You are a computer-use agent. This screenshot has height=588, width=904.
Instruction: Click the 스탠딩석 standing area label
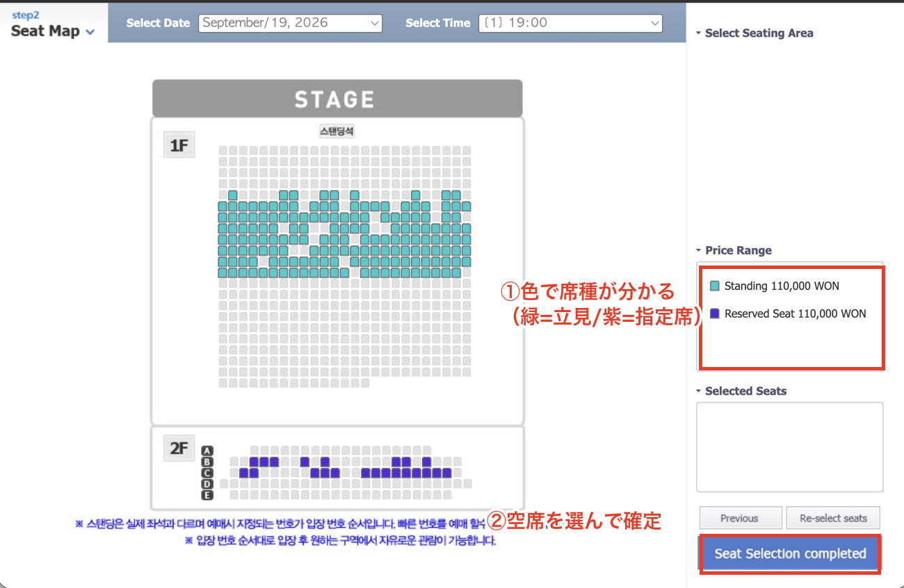(x=337, y=131)
